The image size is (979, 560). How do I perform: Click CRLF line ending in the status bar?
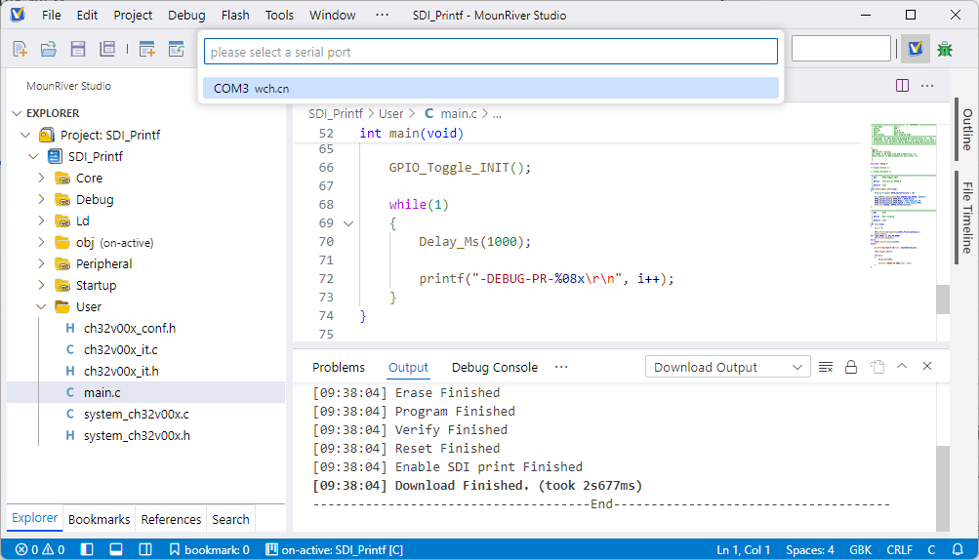point(899,549)
